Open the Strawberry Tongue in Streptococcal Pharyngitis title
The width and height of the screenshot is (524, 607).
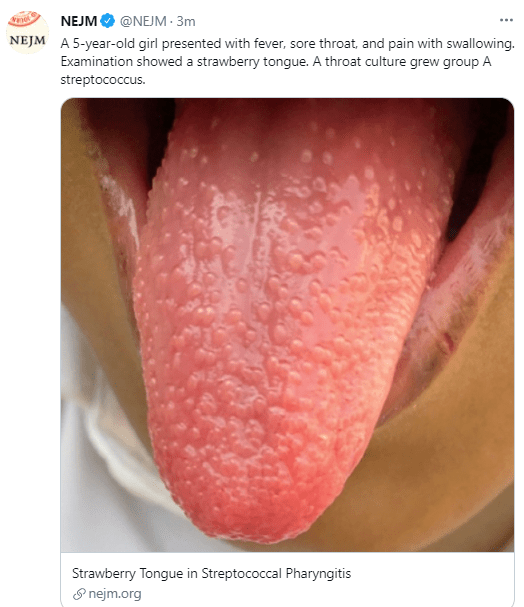pyautogui.click(x=211, y=573)
